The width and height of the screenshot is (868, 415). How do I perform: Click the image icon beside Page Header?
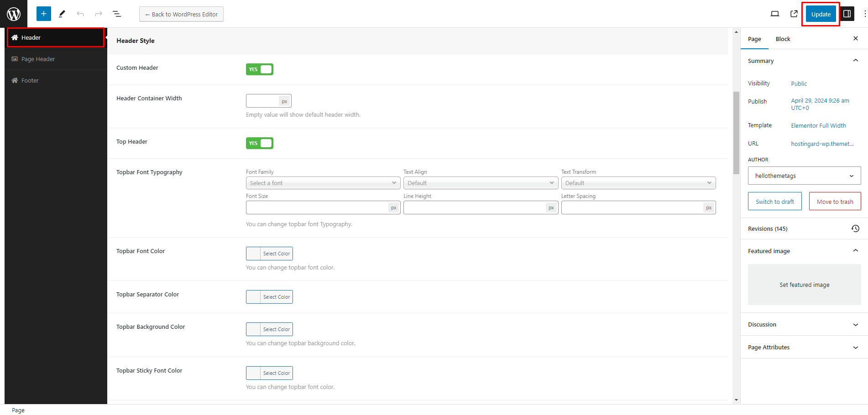[15, 59]
